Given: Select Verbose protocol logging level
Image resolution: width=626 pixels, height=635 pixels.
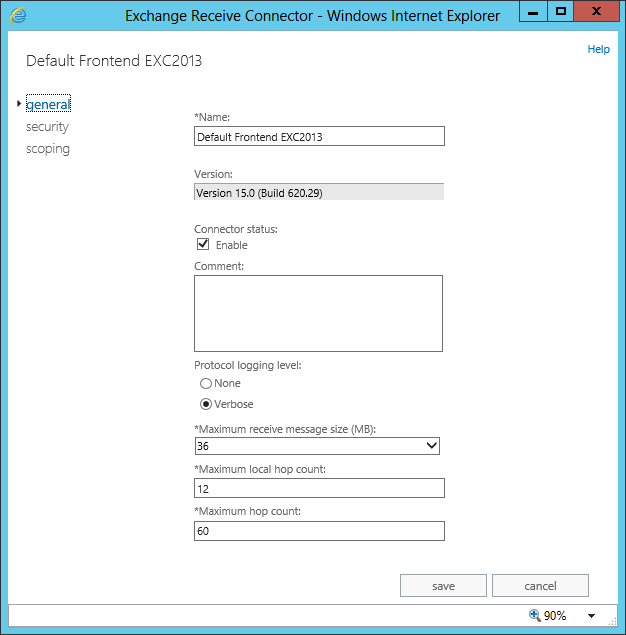Looking at the screenshot, I should point(206,404).
